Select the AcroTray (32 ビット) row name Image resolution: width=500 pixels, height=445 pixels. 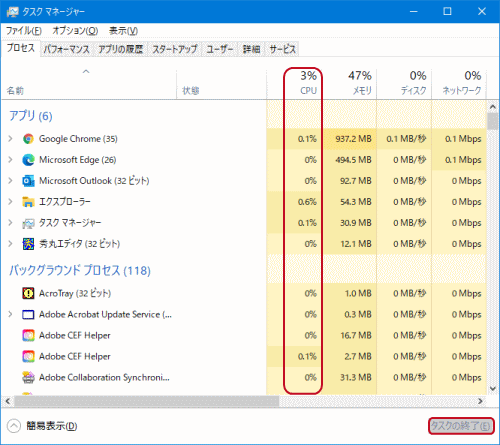point(75,293)
